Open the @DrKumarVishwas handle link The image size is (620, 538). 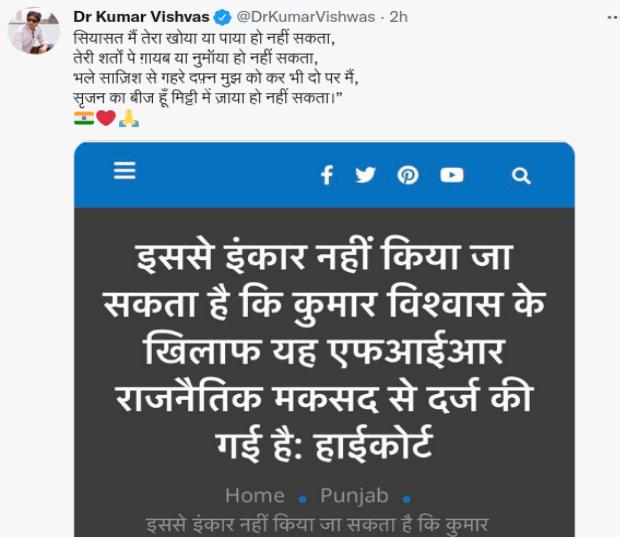pyautogui.click(x=306, y=17)
